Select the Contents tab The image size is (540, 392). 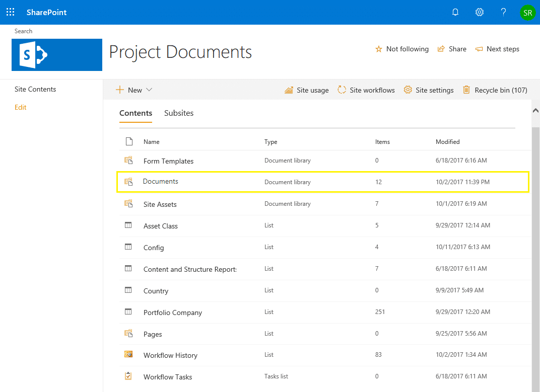click(x=136, y=113)
